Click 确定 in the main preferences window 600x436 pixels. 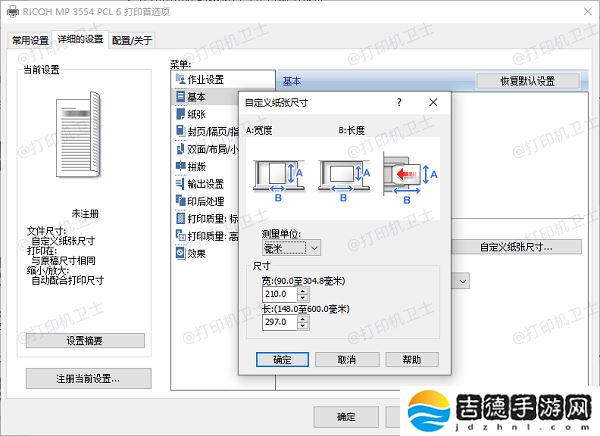[x=346, y=417]
